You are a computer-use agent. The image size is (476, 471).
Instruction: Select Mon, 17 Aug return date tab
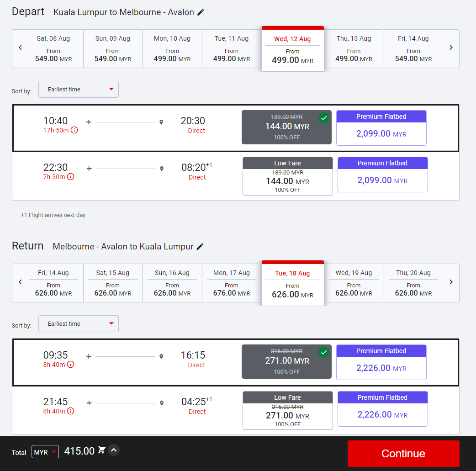click(x=231, y=283)
